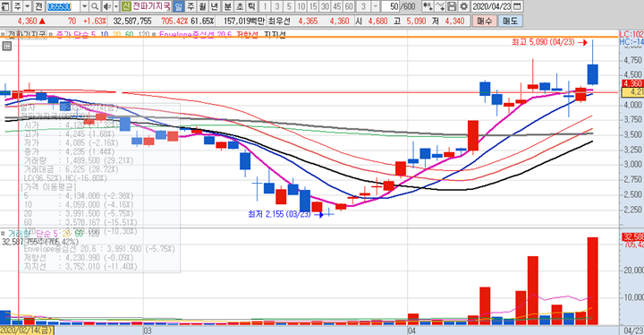The height and width of the screenshot is (335, 644).
Task: Click the 전 (all) button
Action: tap(38, 6)
